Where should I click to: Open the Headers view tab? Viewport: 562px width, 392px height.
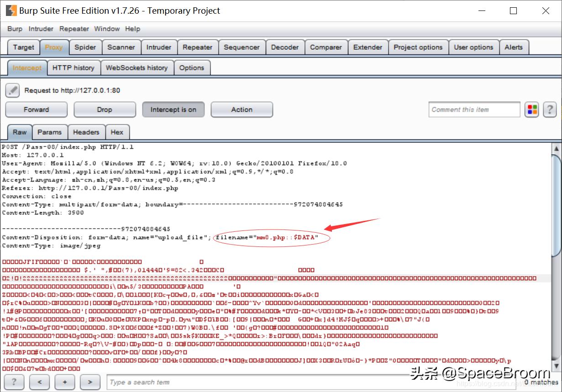click(86, 132)
